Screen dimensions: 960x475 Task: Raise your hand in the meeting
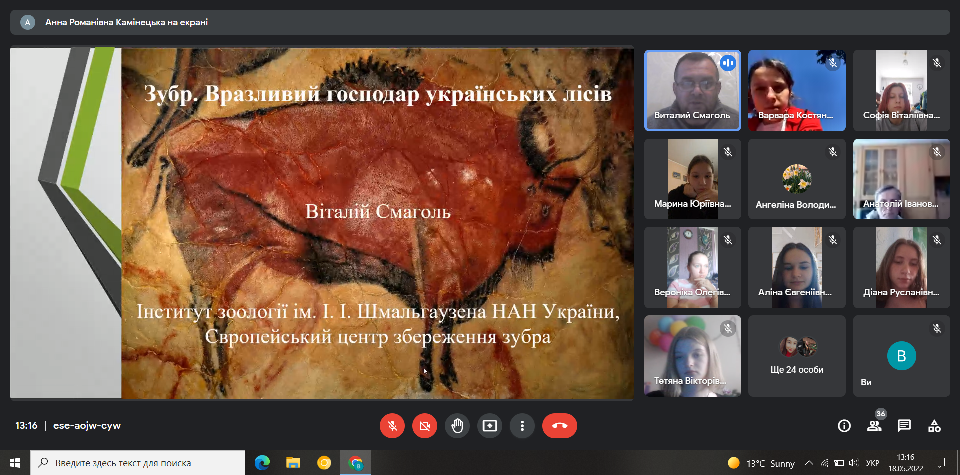click(457, 425)
